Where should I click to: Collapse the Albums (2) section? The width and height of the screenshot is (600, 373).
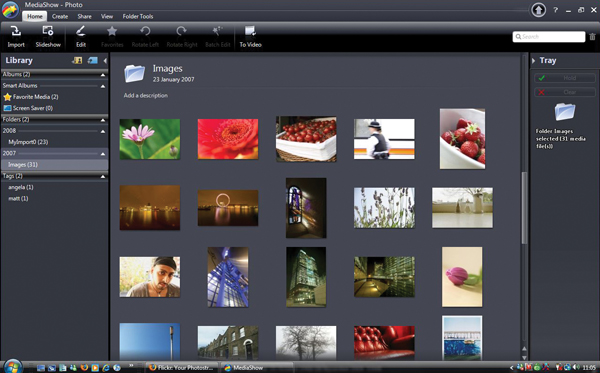point(103,75)
